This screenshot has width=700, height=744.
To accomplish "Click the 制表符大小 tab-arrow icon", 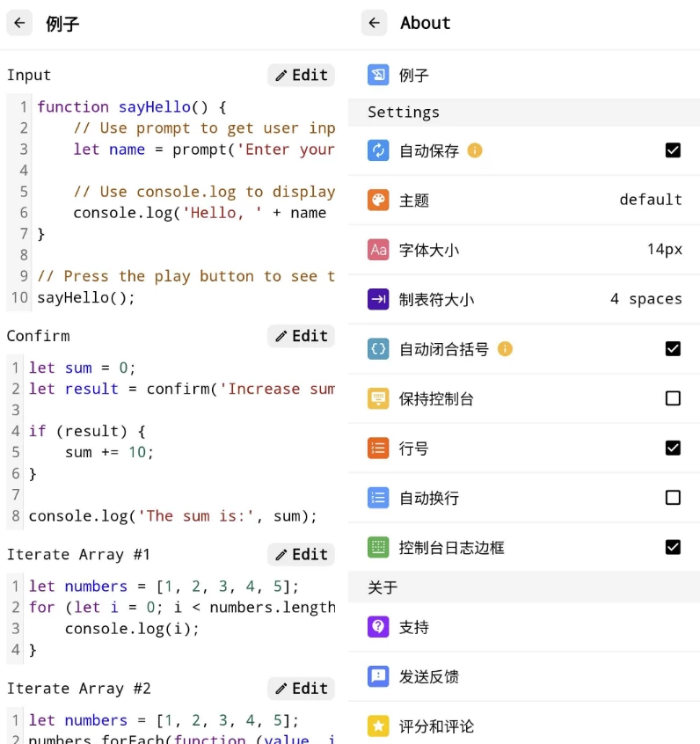I will (x=379, y=299).
